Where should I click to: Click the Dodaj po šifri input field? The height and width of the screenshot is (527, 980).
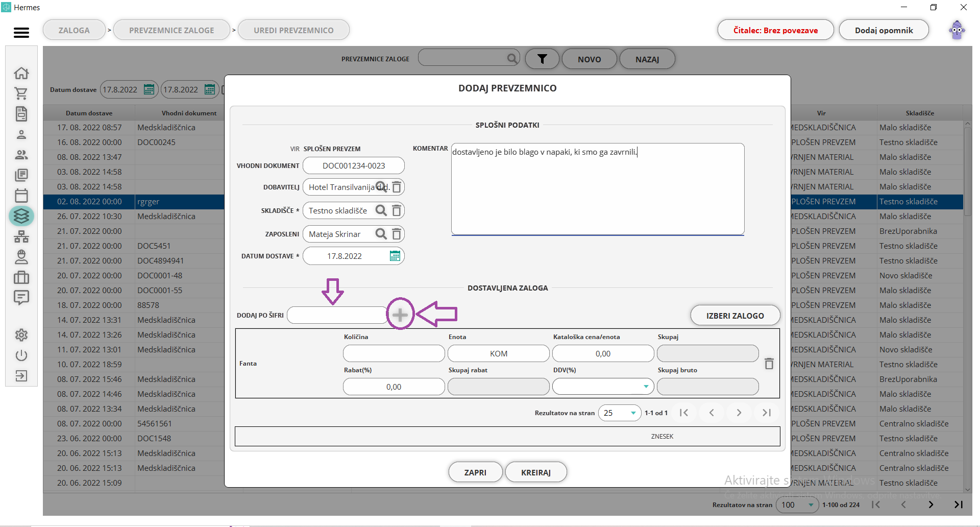coord(337,315)
